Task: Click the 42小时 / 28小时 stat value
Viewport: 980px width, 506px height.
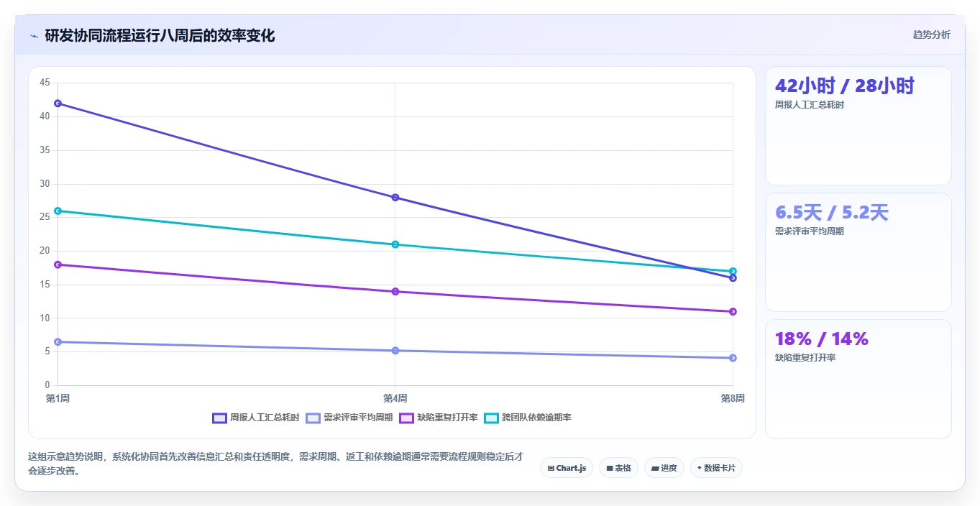Action: pyautogui.click(x=844, y=86)
